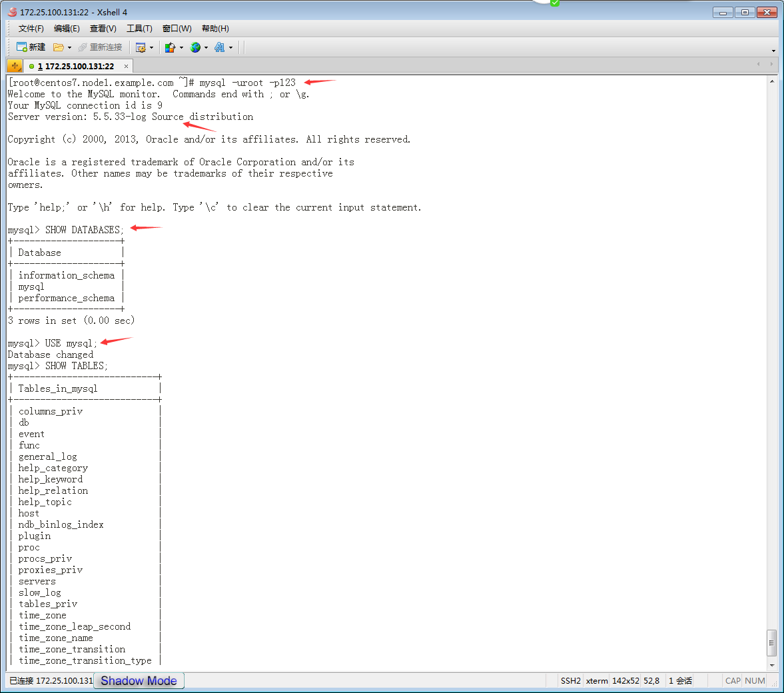Toggle Shadow Mode in the status bar
This screenshot has width=784, height=693.
click(138, 680)
